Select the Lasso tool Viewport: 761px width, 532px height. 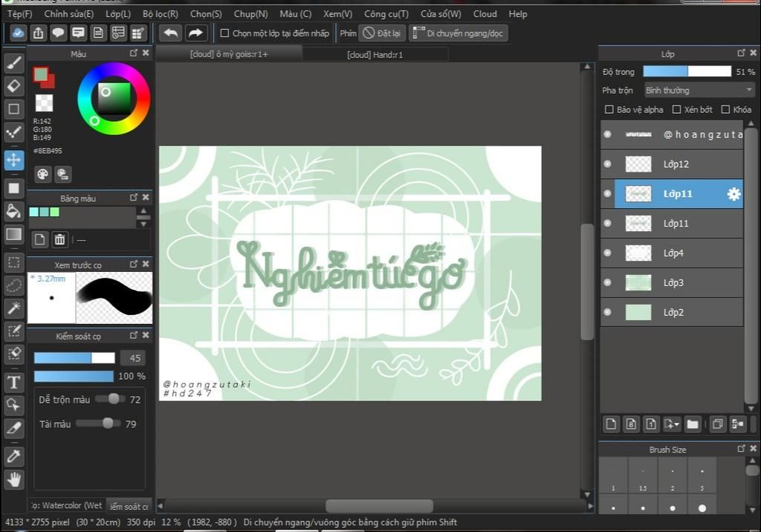(14, 285)
